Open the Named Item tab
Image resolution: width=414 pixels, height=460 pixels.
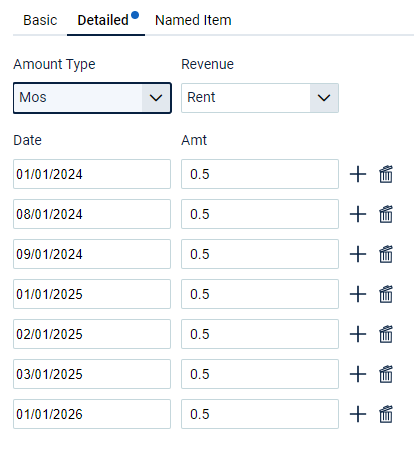coord(193,20)
